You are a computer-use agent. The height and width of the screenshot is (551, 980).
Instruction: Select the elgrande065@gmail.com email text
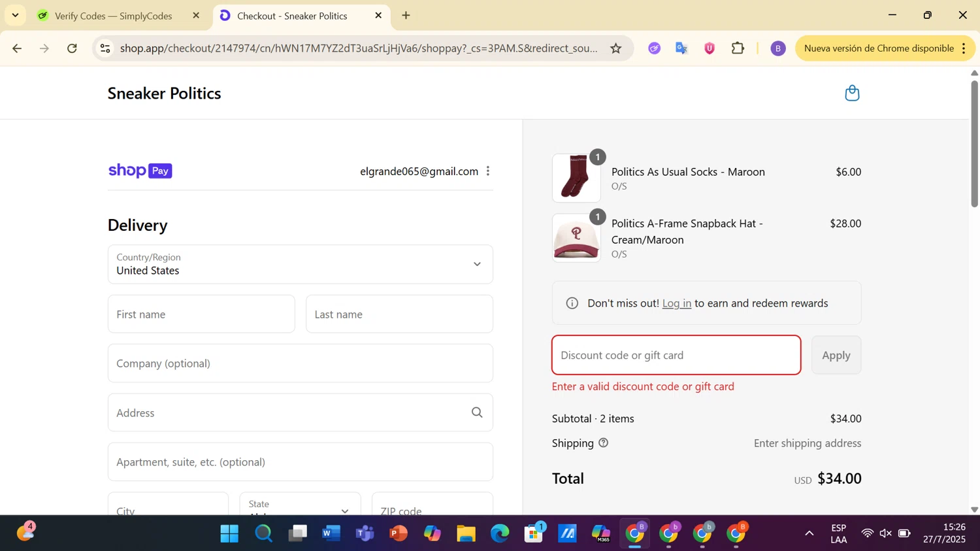pos(419,171)
